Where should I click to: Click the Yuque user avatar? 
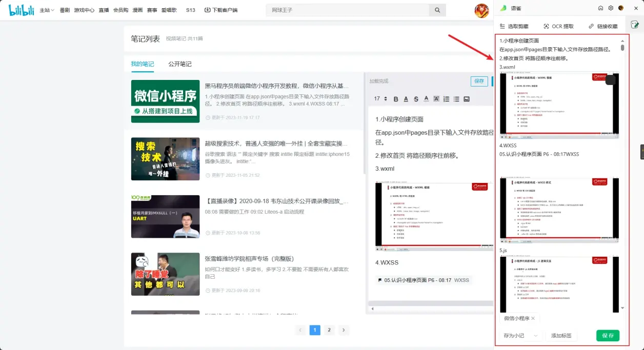click(x=621, y=8)
